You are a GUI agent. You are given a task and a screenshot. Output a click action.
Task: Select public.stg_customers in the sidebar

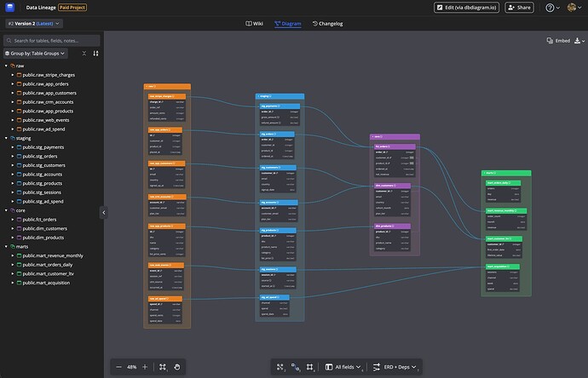[x=43, y=165]
